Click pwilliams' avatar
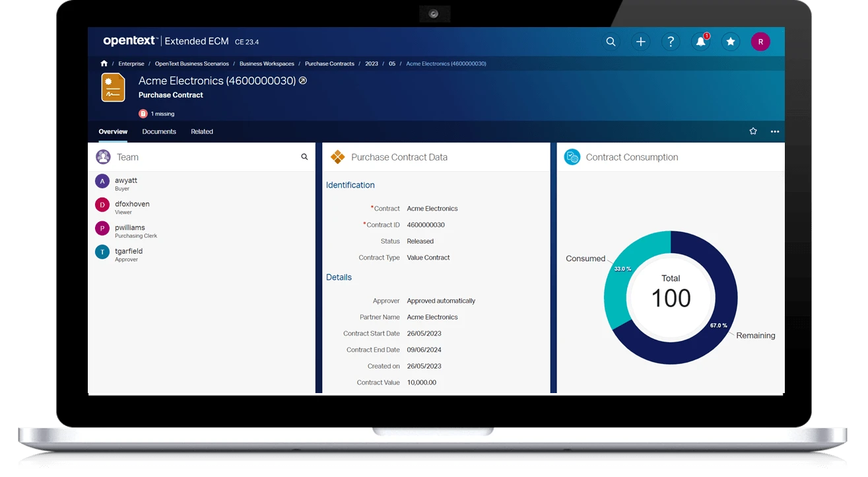Viewport: 868px width, 477px height. pos(102,229)
